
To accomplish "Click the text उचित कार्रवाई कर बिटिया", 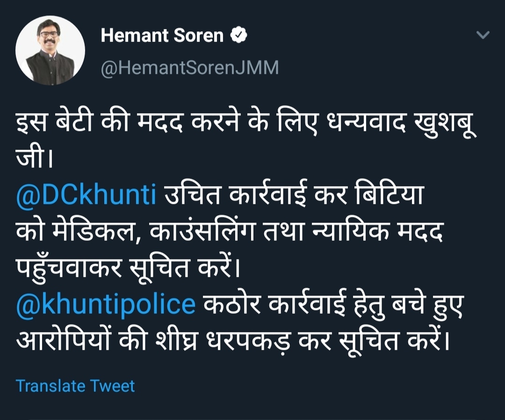I will 293,195.
